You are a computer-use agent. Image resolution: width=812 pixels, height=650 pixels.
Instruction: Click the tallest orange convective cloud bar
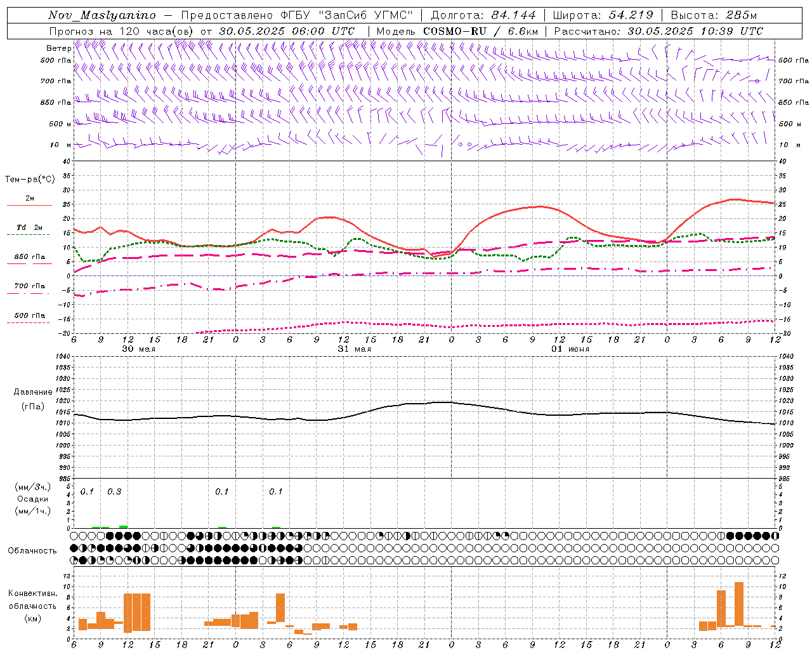point(739,604)
